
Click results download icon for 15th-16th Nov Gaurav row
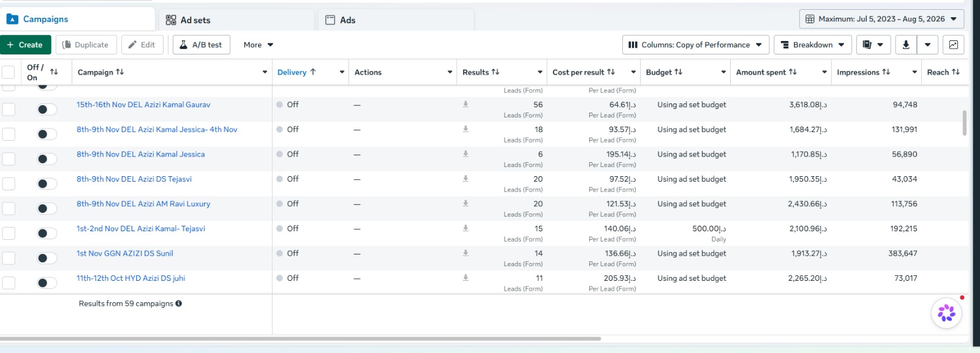tap(466, 104)
